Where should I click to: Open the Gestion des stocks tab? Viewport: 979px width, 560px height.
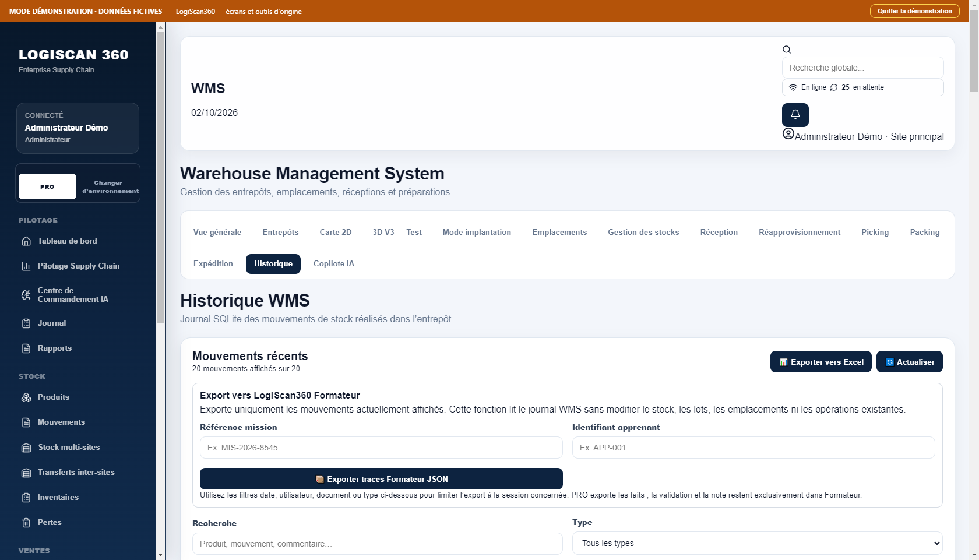pyautogui.click(x=643, y=232)
